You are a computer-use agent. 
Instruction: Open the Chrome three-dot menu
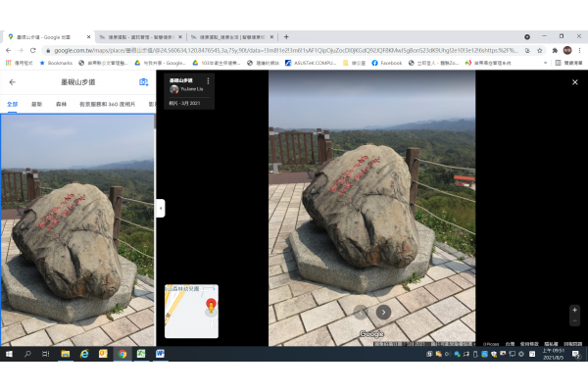point(579,50)
